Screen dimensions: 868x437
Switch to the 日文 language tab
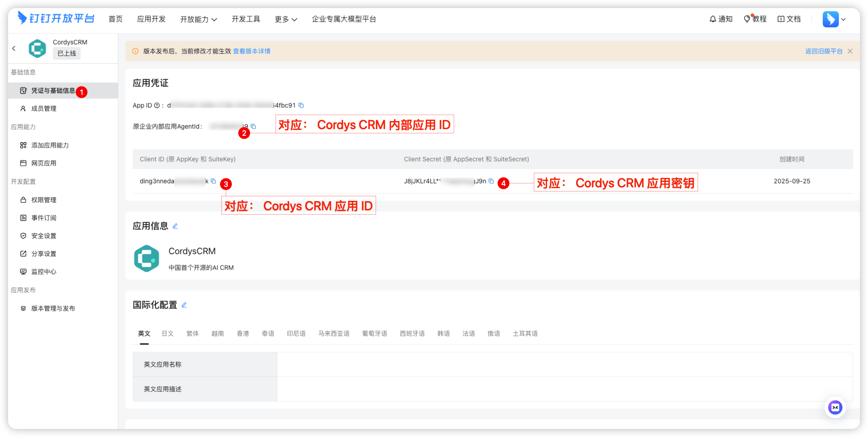coord(168,333)
